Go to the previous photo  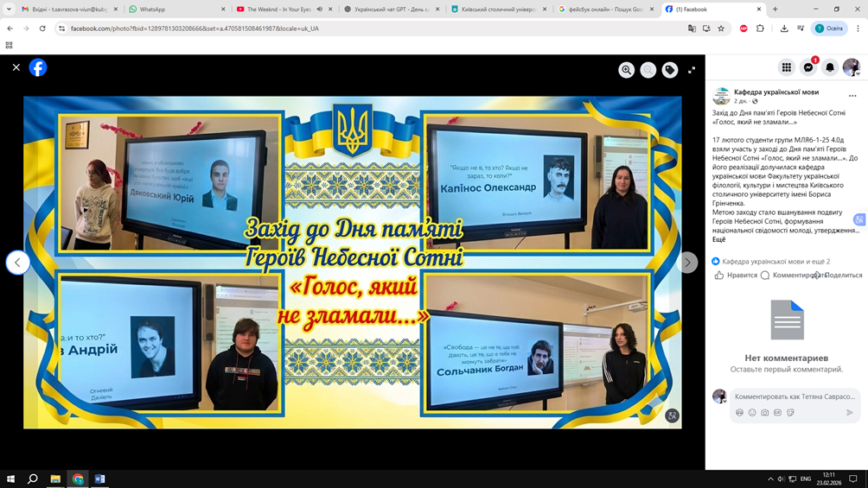[18, 263]
